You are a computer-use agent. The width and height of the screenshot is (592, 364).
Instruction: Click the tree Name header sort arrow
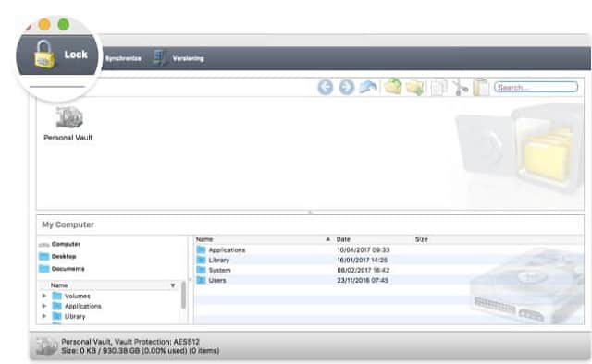click(173, 285)
